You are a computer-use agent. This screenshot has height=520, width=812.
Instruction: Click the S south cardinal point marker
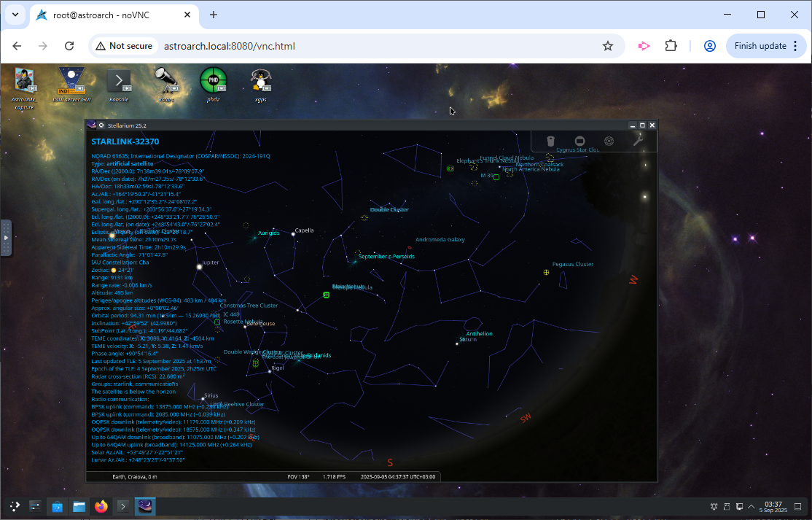(390, 462)
